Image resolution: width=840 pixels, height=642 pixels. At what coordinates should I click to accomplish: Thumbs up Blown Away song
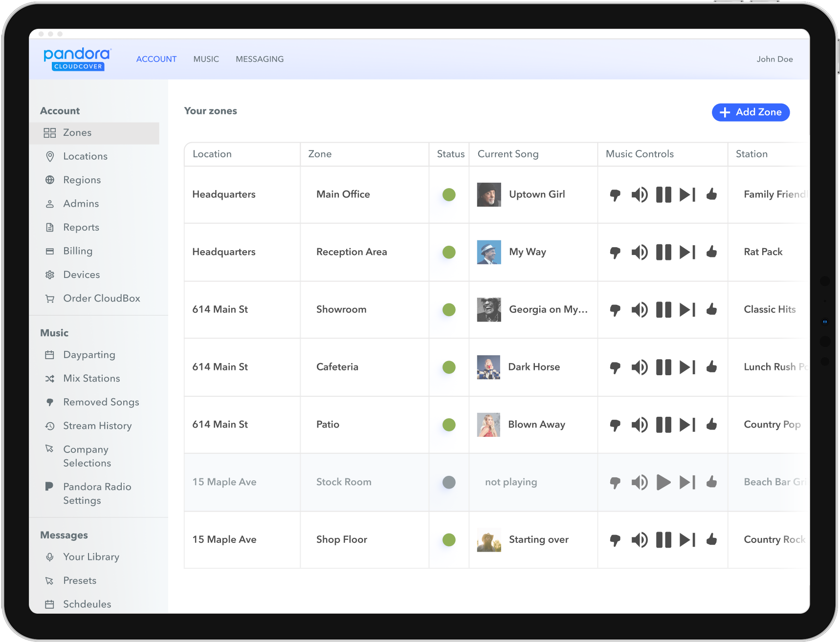pos(711,424)
